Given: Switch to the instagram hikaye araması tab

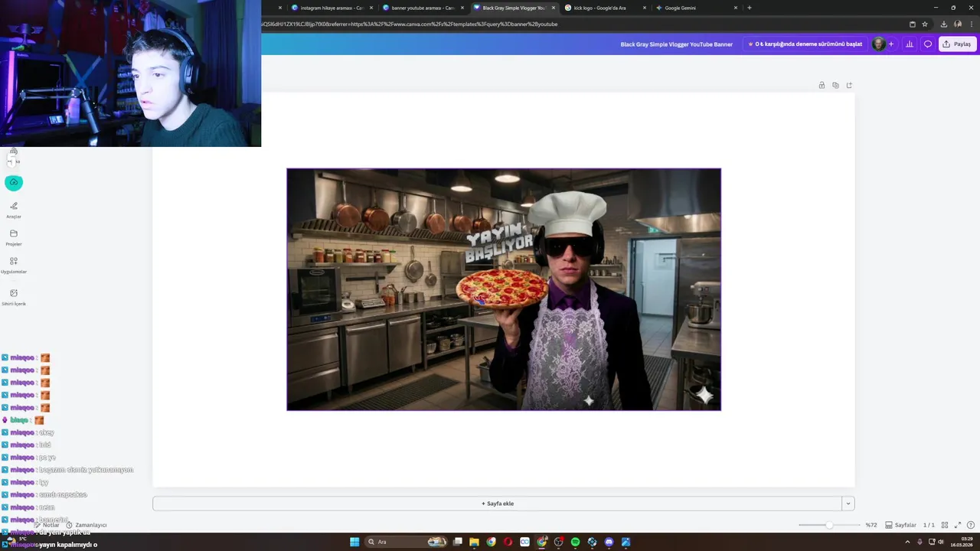Looking at the screenshot, I should coord(332,8).
